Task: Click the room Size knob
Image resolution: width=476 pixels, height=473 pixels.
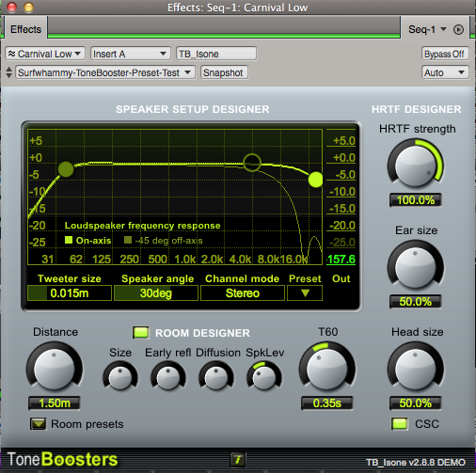Action: click(x=120, y=376)
